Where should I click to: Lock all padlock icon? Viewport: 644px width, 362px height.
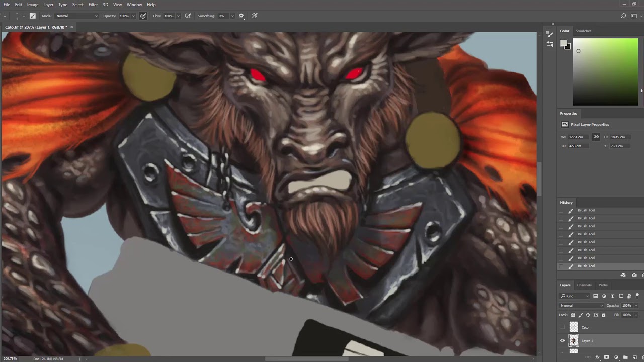[x=604, y=315]
